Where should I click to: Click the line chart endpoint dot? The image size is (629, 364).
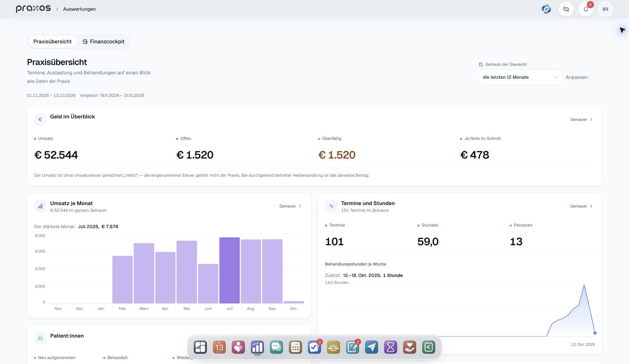pos(595,333)
